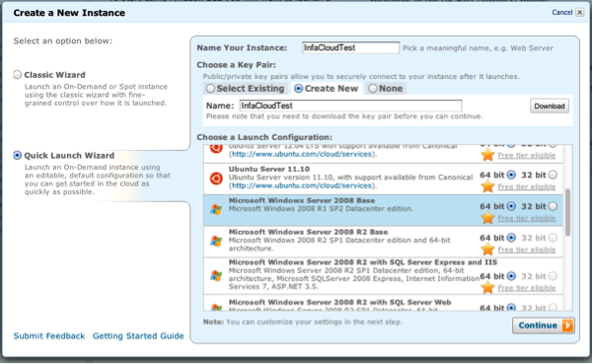
Task: Click the launch configuration list scrollbar
Action: 567,212
